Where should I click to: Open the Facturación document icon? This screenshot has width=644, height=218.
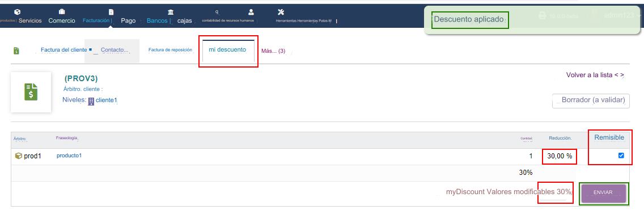tap(111, 12)
